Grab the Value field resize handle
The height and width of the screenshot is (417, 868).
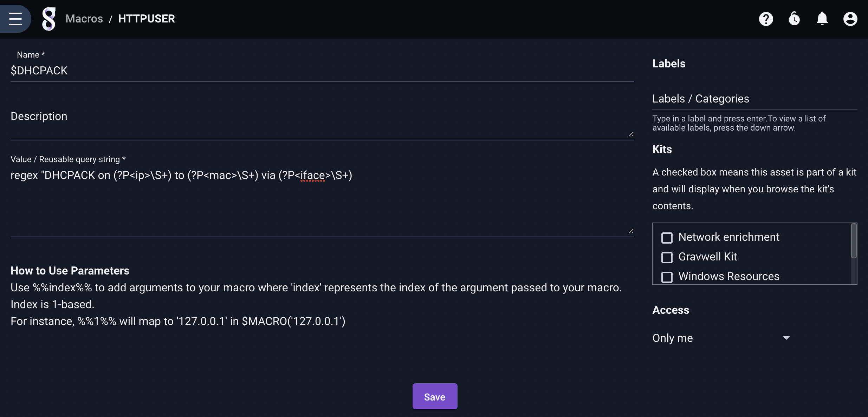pos(631,231)
